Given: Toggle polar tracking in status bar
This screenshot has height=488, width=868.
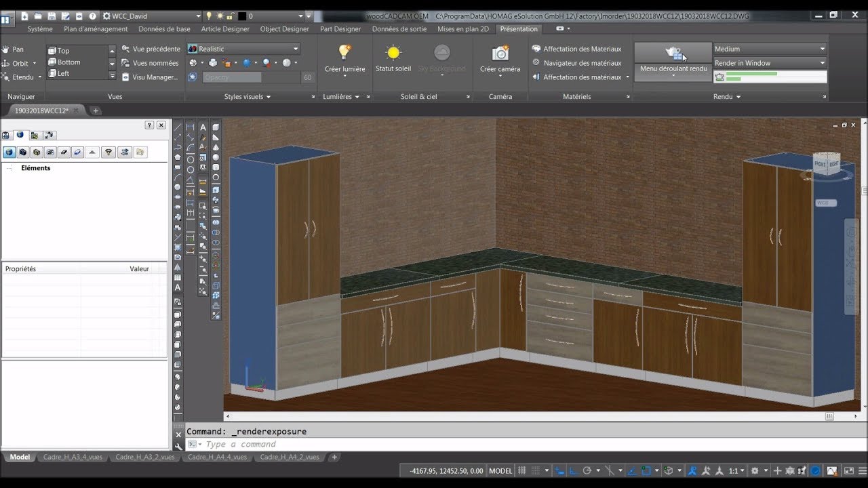Looking at the screenshot, I should [x=587, y=470].
